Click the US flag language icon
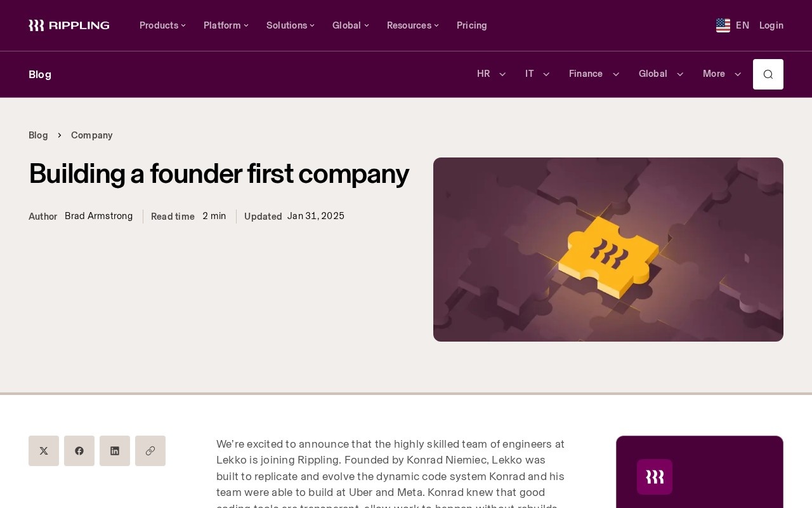812x508 pixels. [x=723, y=25]
